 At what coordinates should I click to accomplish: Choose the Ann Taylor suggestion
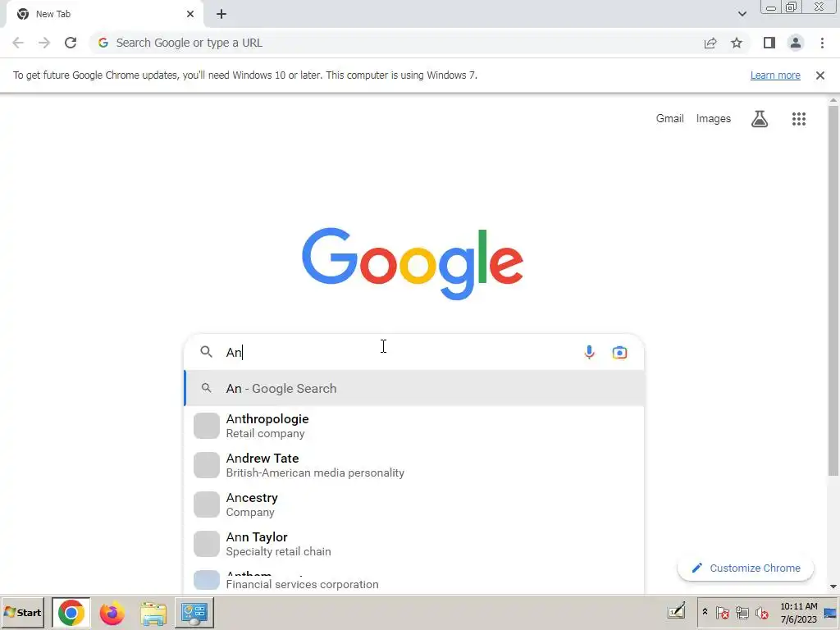pyautogui.click(x=414, y=544)
